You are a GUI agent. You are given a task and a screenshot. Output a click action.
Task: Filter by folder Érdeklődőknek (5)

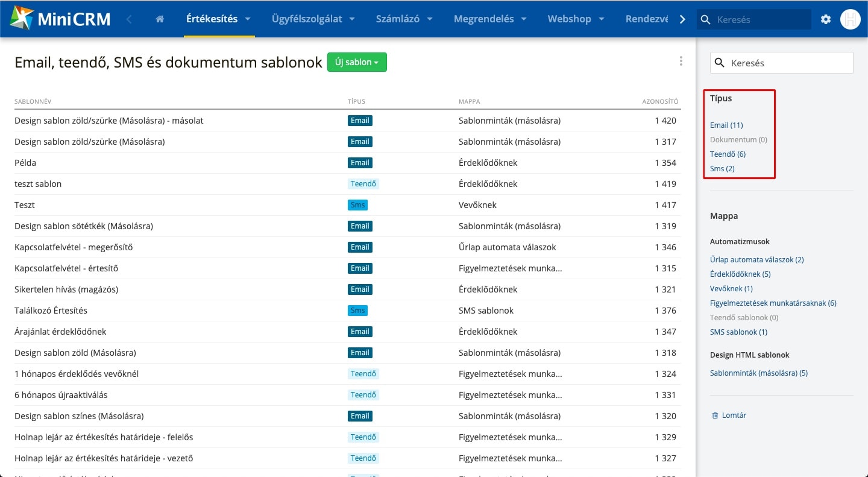740,274
